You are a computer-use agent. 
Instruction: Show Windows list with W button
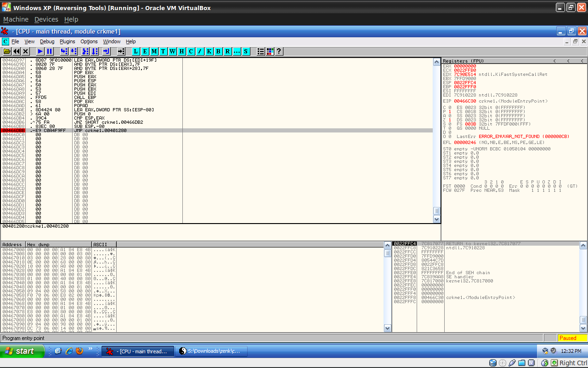pos(173,52)
